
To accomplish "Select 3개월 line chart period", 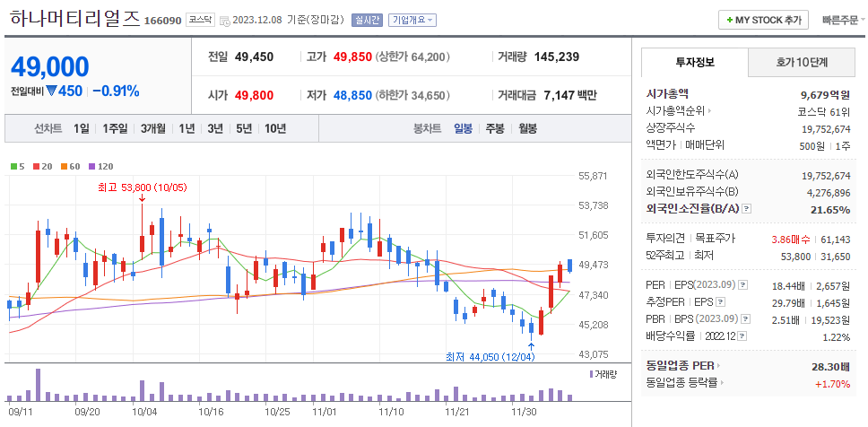I will point(152,128).
